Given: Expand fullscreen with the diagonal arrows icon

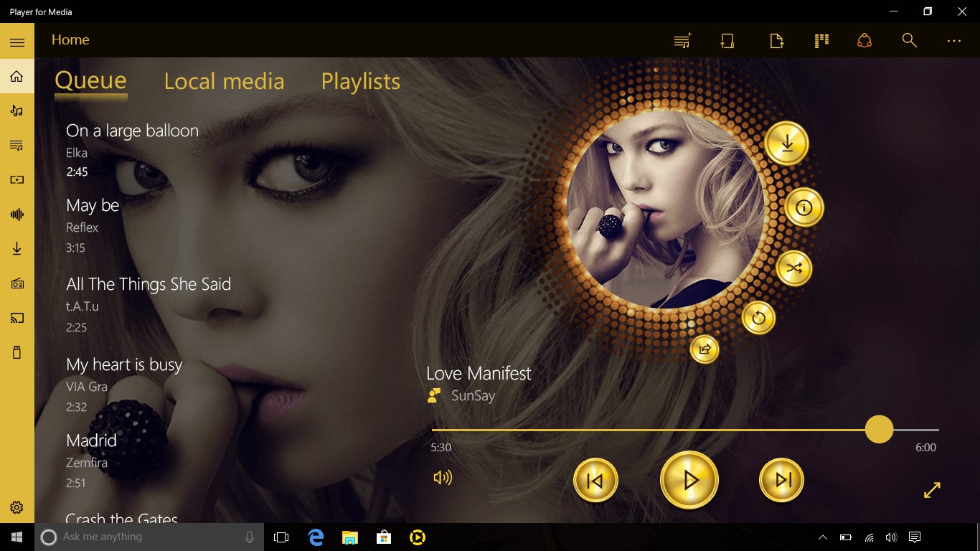Looking at the screenshot, I should 931,489.
